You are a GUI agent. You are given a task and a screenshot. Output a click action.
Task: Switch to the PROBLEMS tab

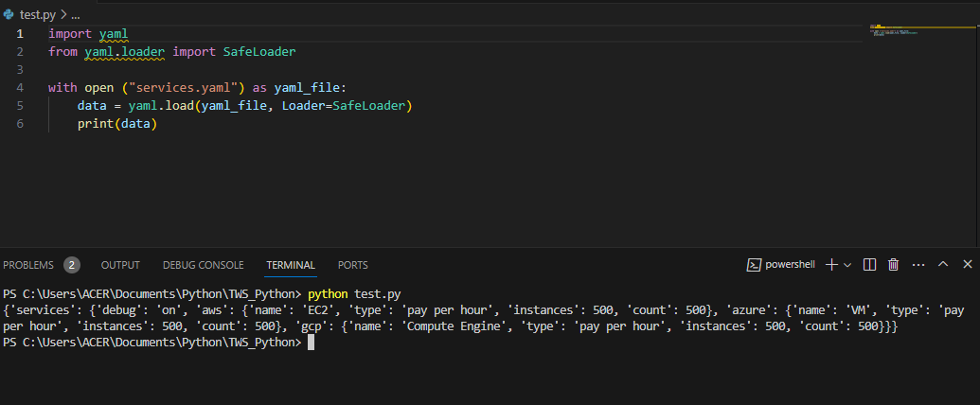click(x=28, y=265)
